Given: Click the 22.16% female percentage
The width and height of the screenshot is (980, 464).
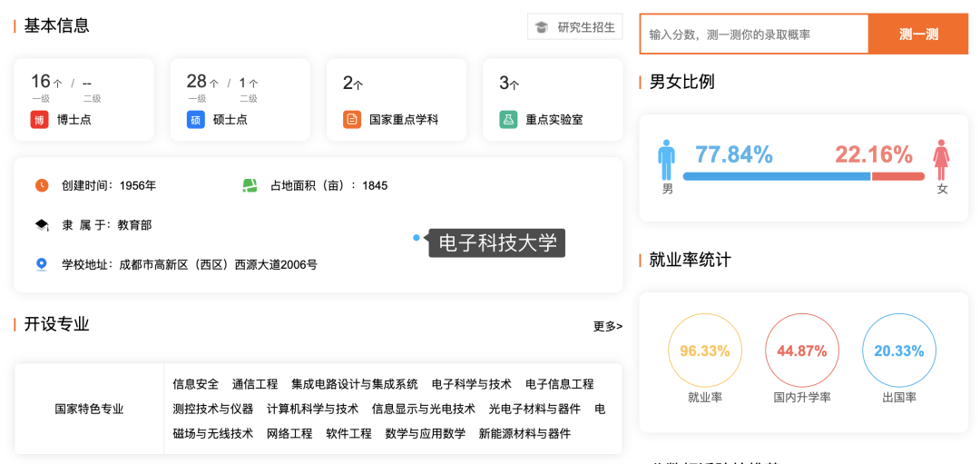Looking at the screenshot, I should pos(874,154).
